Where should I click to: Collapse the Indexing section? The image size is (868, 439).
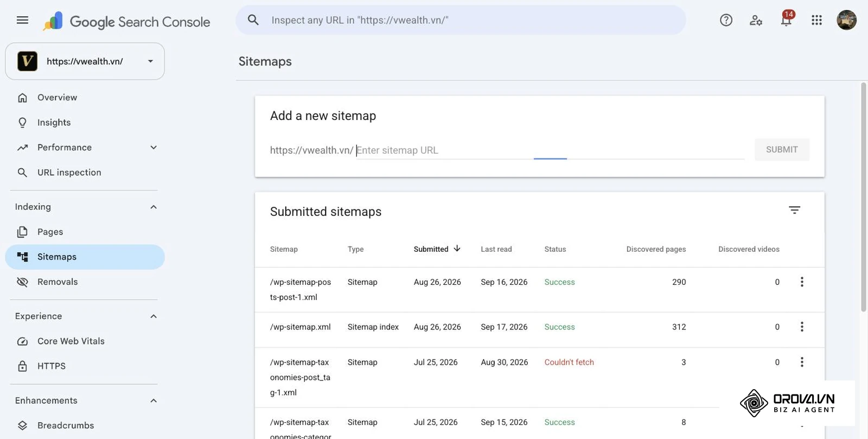(154, 207)
